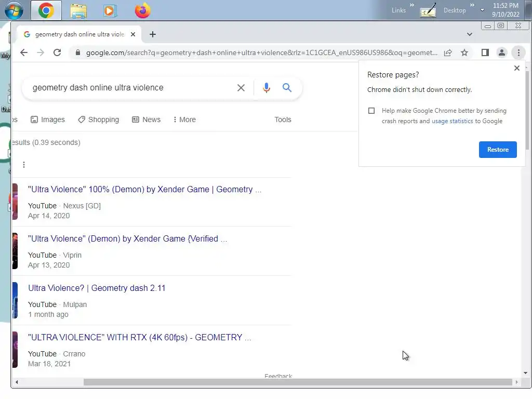Image resolution: width=532 pixels, height=399 pixels.
Task: Switch to the Images results tab
Action: click(x=47, y=119)
